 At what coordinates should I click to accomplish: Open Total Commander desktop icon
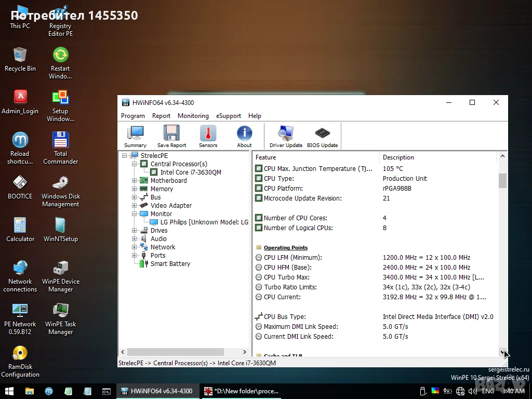pos(60,148)
